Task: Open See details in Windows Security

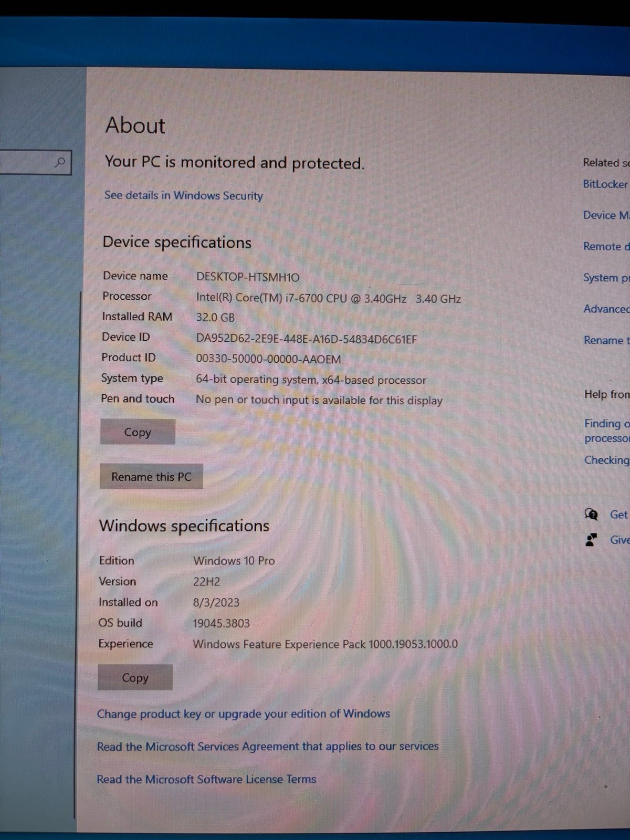Action: (184, 195)
